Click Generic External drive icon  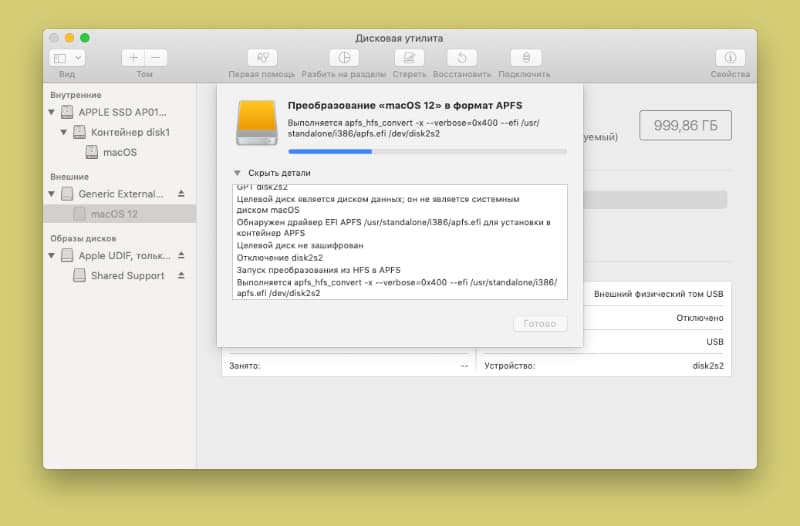pyautogui.click(x=67, y=194)
